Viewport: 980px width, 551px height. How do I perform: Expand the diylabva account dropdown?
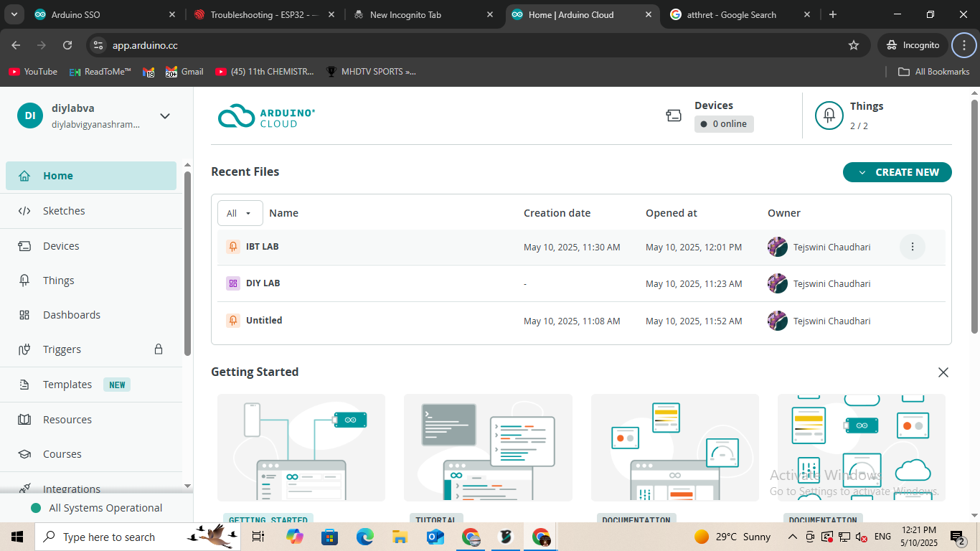point(164,116)
